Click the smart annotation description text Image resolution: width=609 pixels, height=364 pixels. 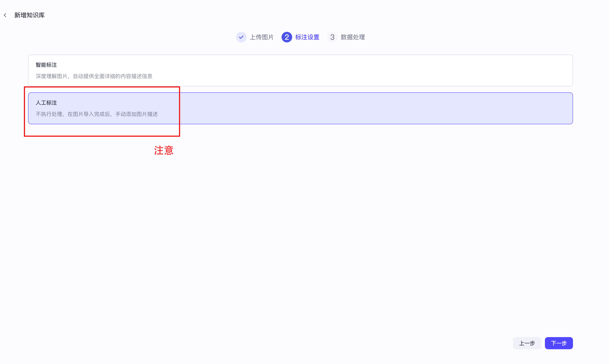coord(94,76)
